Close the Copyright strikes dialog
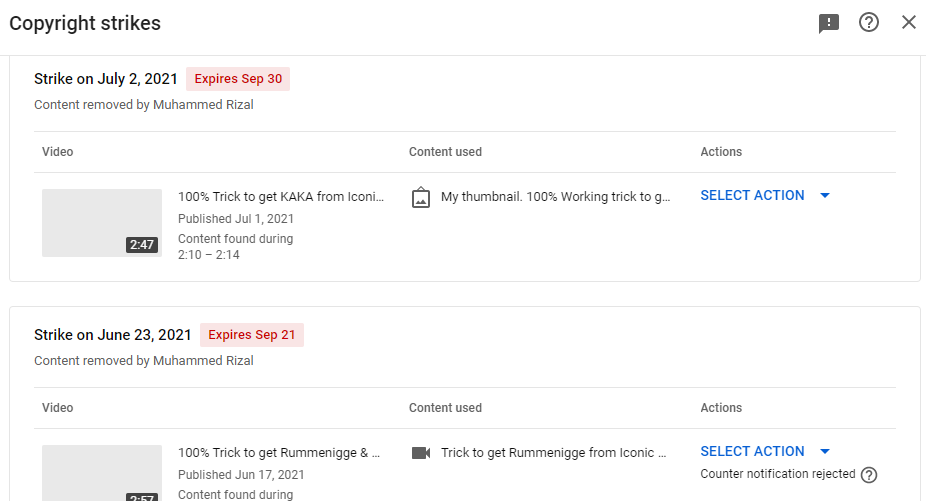This screenshot has width=926, height=501. 909,22
